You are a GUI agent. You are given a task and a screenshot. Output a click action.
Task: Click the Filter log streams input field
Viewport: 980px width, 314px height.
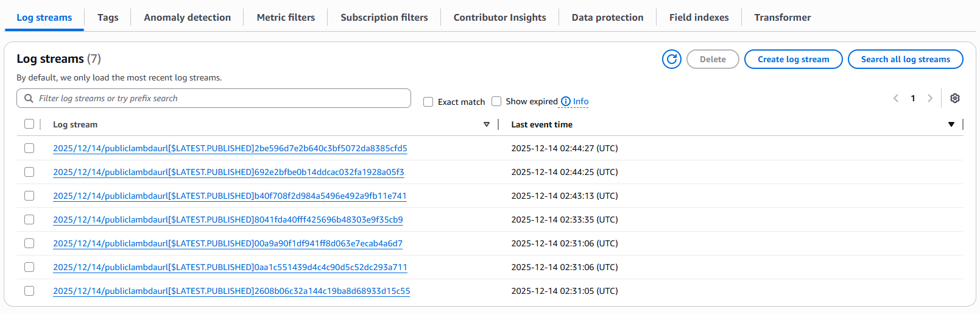(219, 98)
